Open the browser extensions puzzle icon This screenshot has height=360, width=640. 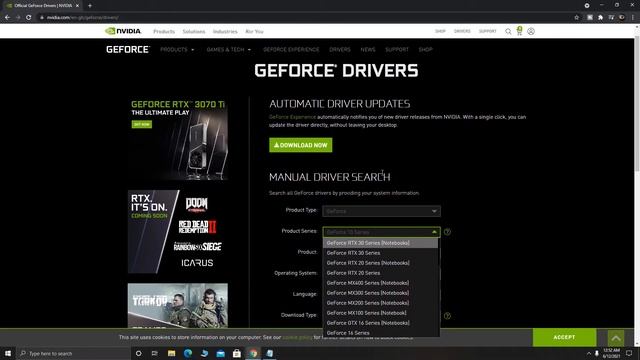tap(600, 18)
